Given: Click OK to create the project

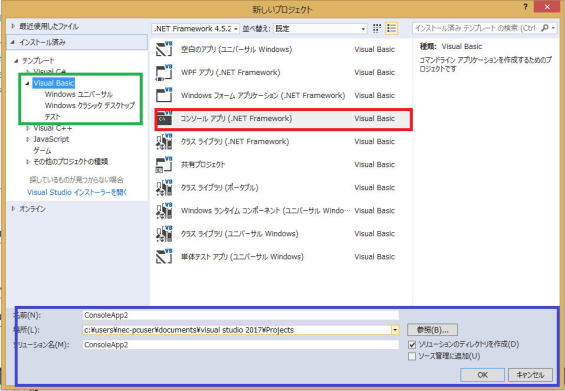Looking at the screenshot, I should pos(482,375).
